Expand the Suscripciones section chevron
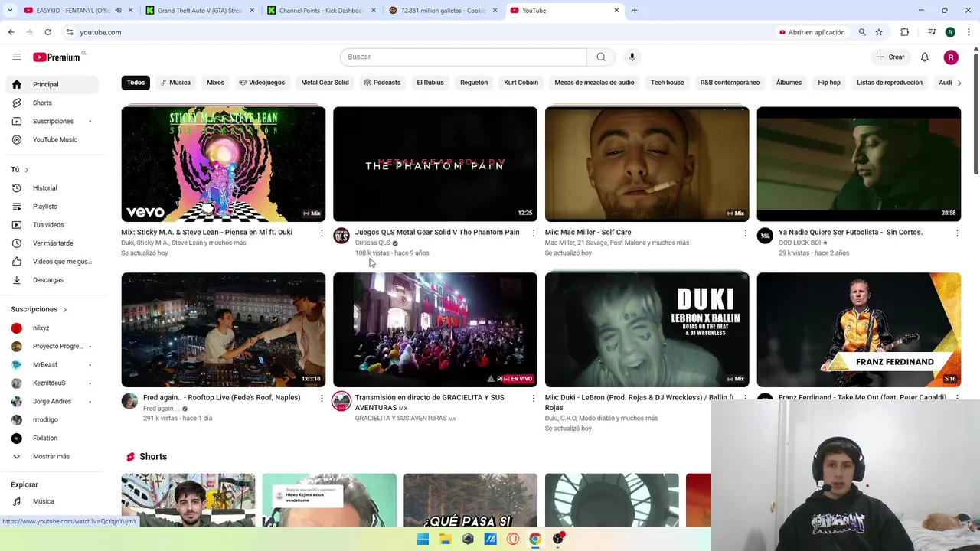The height and width of the screenshot is (551, 980). 64,309
